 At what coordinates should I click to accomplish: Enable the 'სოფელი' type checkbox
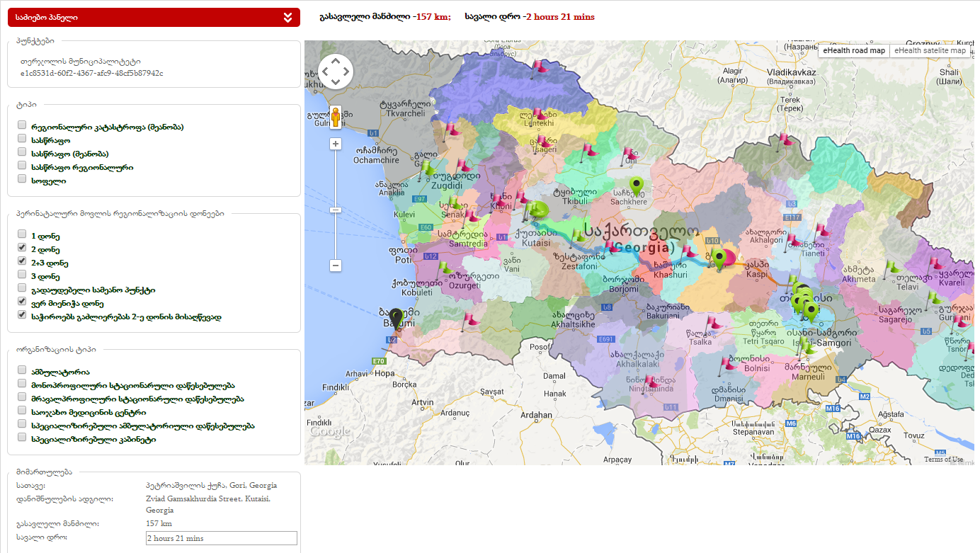click(x=22, y=180)
